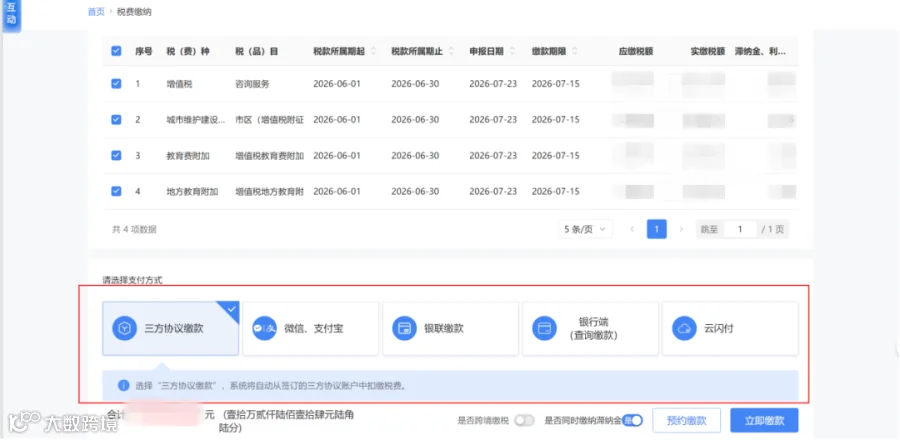Image resolution: width=900 pixels, height=440 pixels.
Task: Click the 实缴税额 column header
Action: pyautogui.click(x=708, y=51)
